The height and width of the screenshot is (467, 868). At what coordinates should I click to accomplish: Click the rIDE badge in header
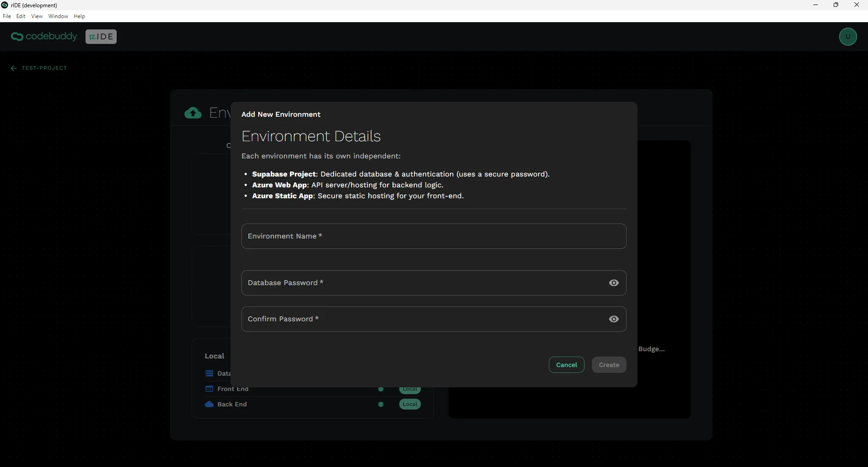[x=101, y=37]
